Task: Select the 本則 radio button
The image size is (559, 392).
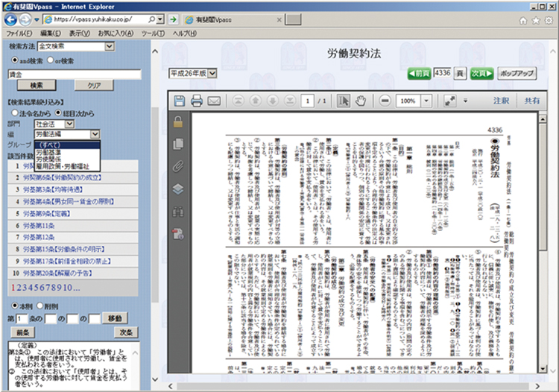Action: (15, 306)
